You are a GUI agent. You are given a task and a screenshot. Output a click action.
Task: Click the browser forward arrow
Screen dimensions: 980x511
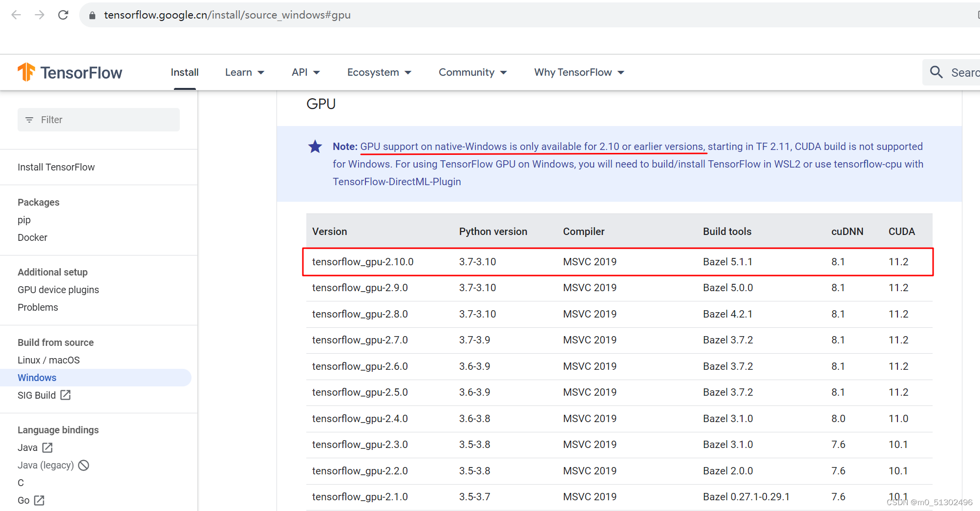[x=40, y=15]
